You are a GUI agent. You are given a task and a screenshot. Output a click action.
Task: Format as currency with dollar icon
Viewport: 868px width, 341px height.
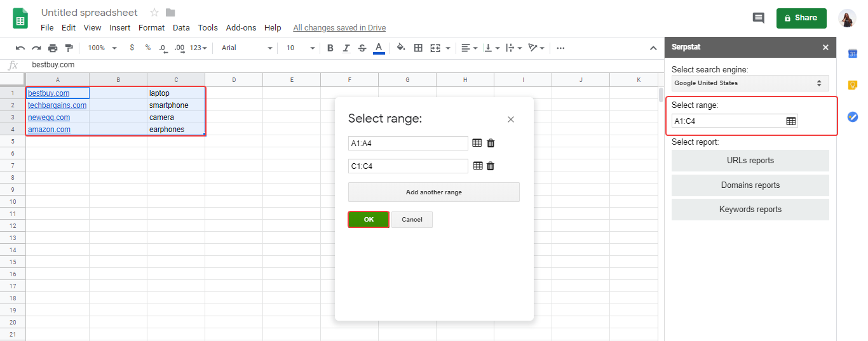click(132, 48)
